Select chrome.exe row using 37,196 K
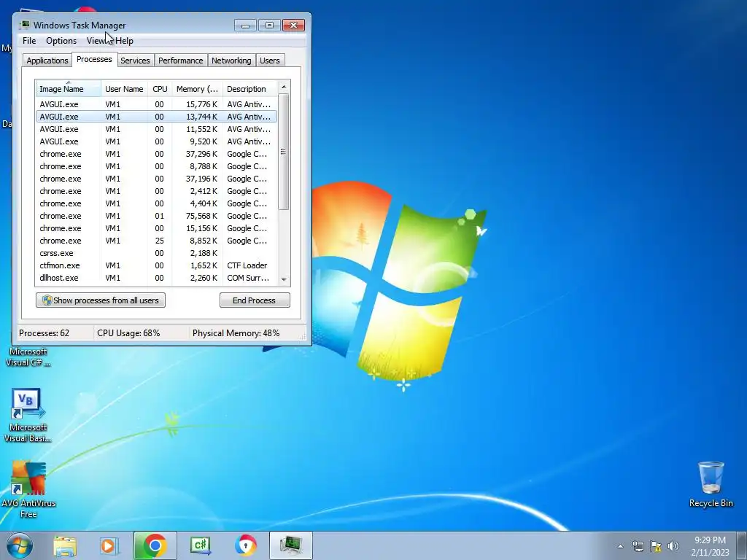This screenshot has width=747, height=560. (x=156, y=179)
